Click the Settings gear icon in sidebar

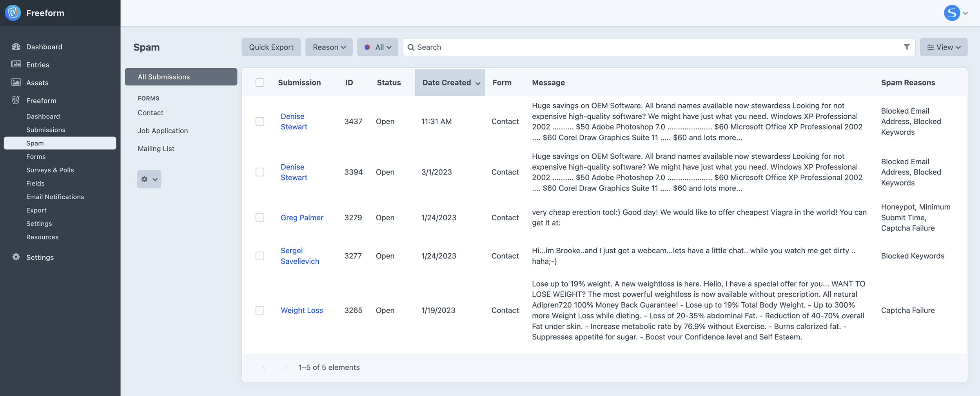click(x=16, y=257)
